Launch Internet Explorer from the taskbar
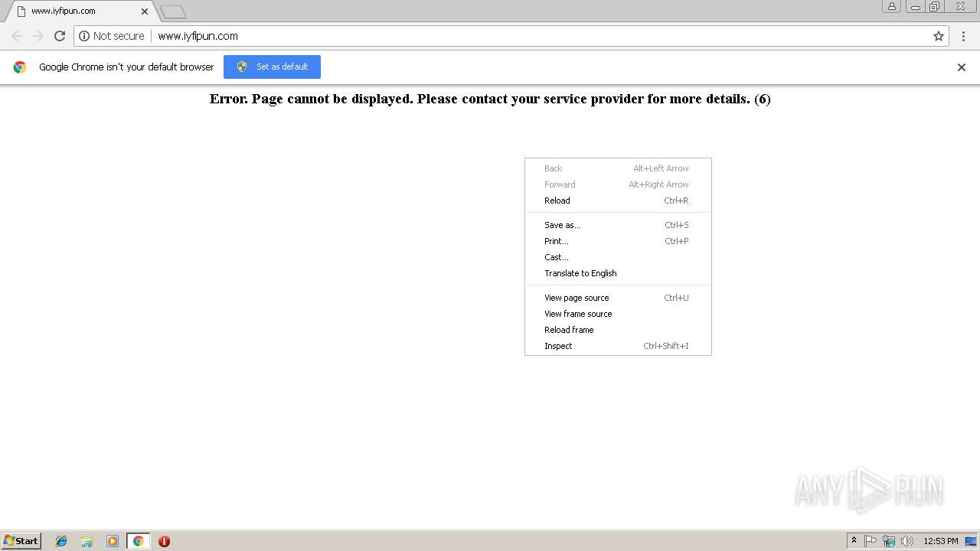The height and width of the screenshot is (551, 980). [x=61, y=541]
